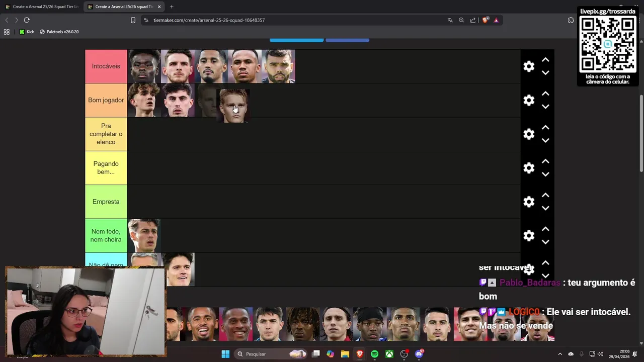Share this page icon

473,20
